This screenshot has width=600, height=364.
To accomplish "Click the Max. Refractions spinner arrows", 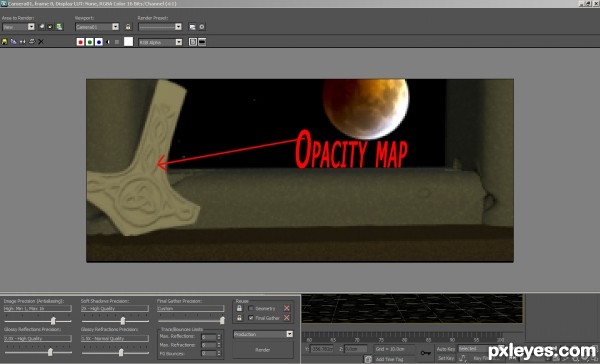I will click(x=219, y=345).
